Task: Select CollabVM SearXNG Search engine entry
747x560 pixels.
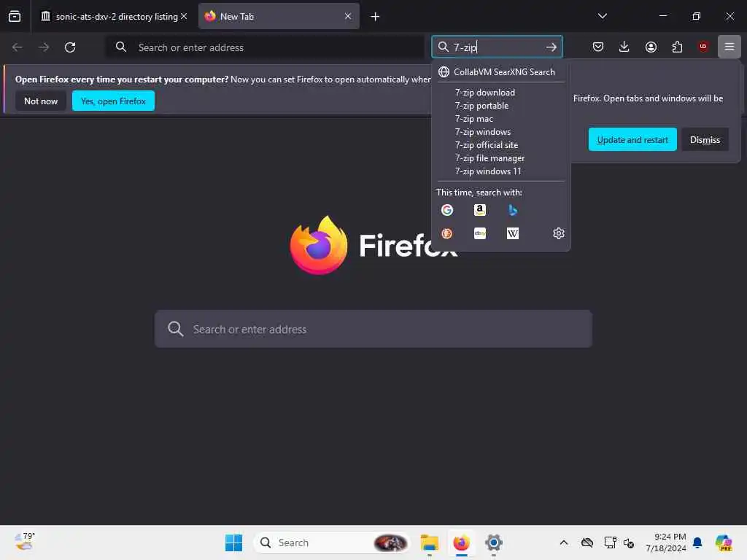Action: [x=500, y=72]
